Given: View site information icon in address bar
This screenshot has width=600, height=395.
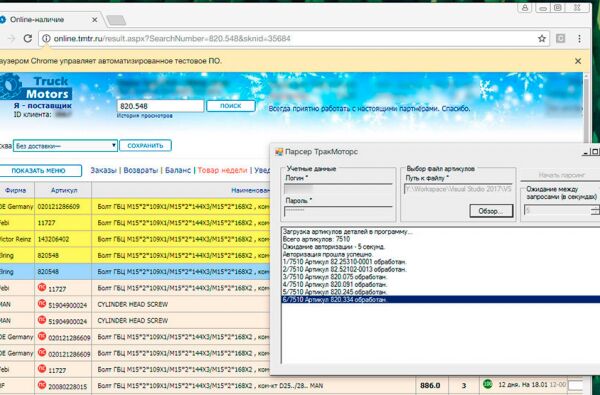Looking at the screenshot, I should (46, 38).
